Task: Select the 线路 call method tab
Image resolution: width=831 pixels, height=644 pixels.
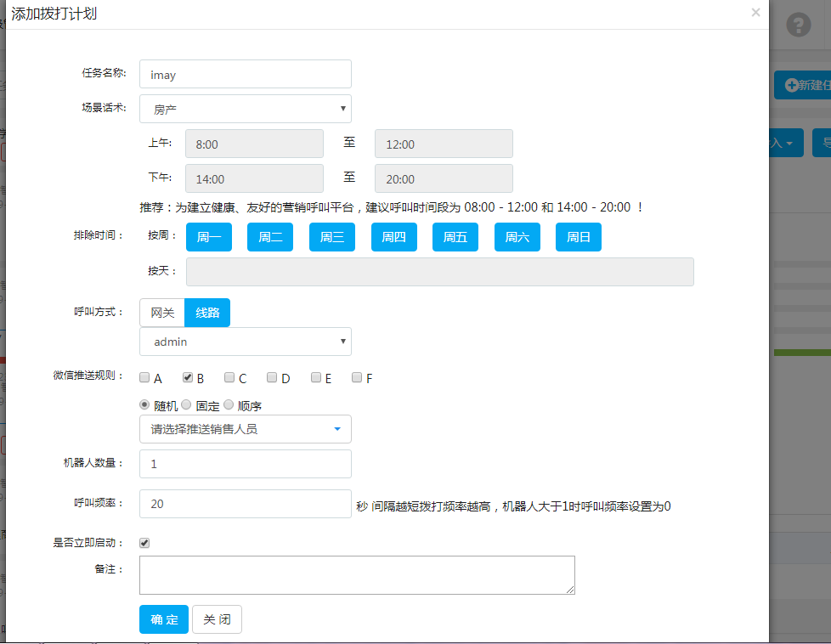Action: [207, 313]
